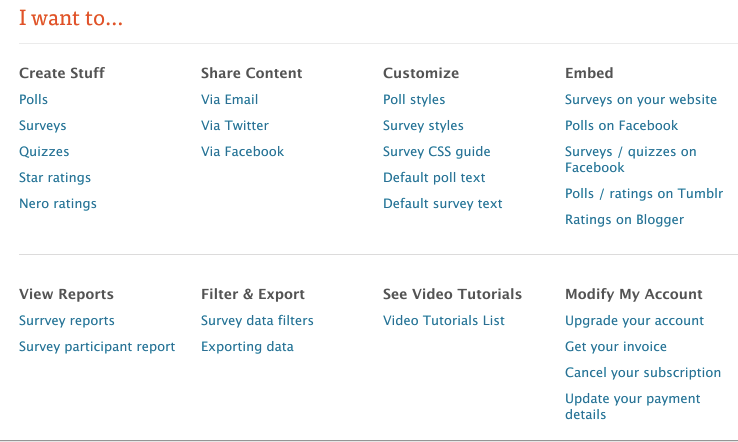Open Polls / ratings on Tumblr
The image size is (738, 442).
644,193
